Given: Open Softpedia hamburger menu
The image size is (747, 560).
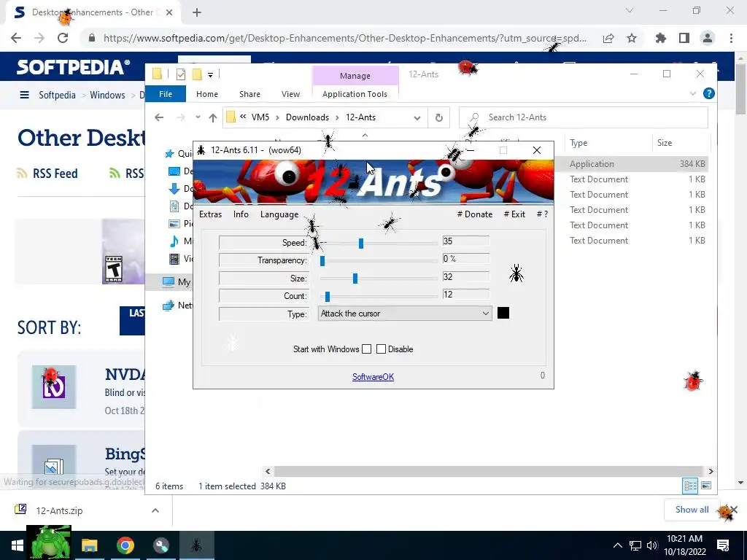Looking at the screenshot, I should click(24, 96).
